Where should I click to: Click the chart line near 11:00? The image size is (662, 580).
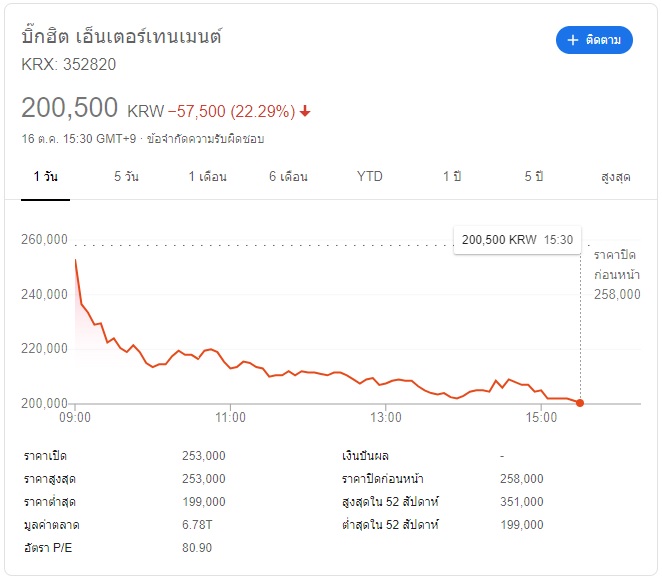pos(231,368)
